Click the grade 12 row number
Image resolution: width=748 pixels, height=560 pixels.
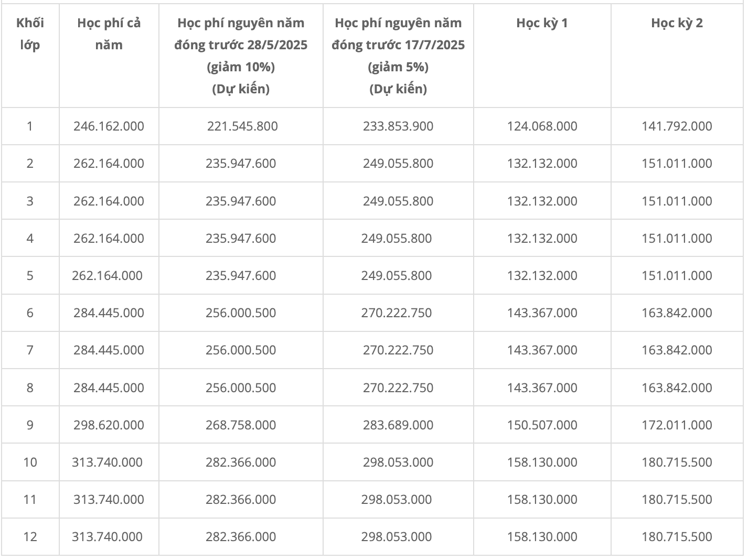[x=30, y=537]
